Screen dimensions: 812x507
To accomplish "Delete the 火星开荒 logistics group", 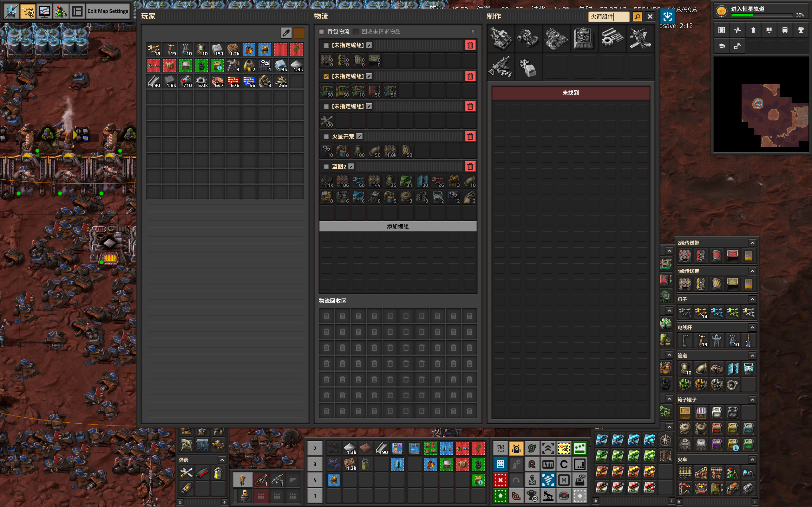I will click(470, 137).
